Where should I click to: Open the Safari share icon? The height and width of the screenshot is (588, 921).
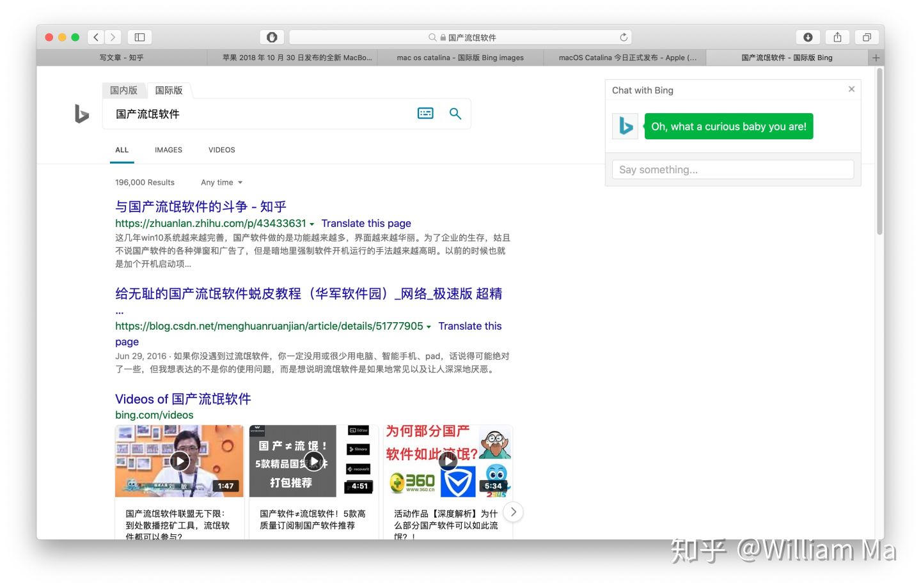(x=837, y=37)
